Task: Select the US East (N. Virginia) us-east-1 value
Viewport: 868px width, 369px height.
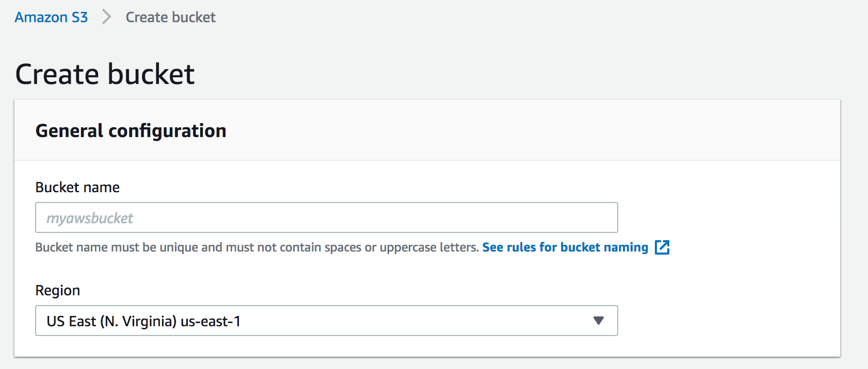Action: pyautogui.click(x=143, y=322)
